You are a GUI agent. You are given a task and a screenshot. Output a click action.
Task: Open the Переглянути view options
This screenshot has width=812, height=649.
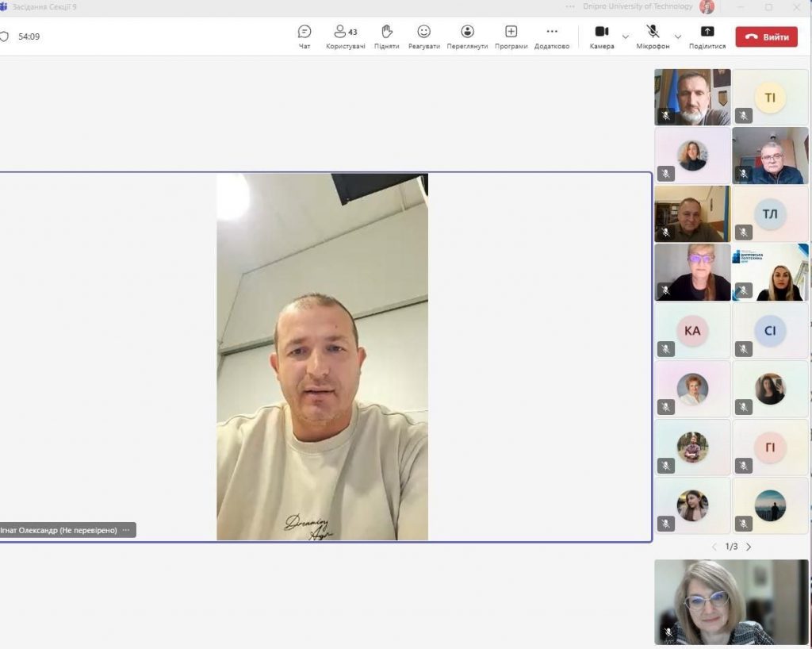pyautogui.click(x=467, y=36)
